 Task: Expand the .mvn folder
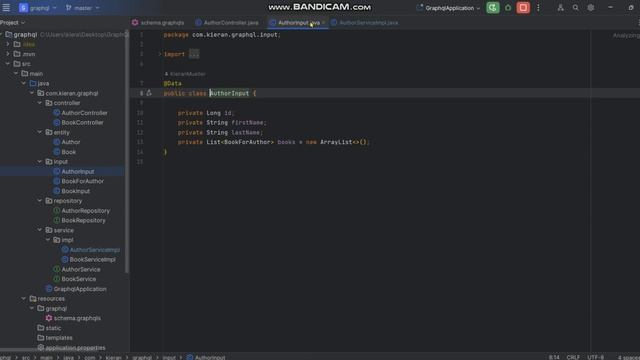(8, 54)
